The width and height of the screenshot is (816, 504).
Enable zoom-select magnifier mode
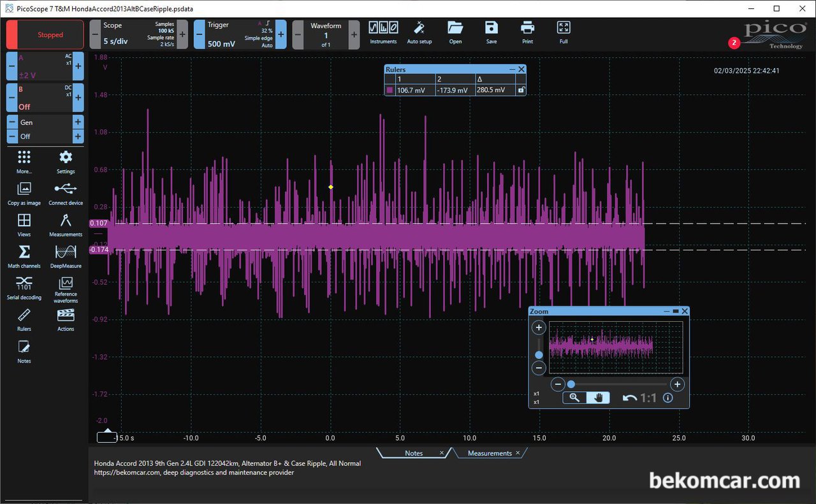pyautogui.click(x=574, y=398)
